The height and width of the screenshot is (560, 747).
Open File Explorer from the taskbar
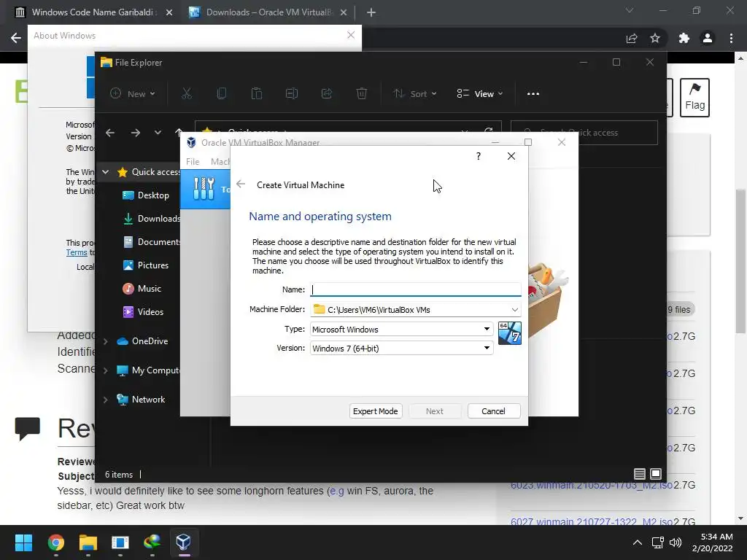pyautogui.click(x=88, y=542)
